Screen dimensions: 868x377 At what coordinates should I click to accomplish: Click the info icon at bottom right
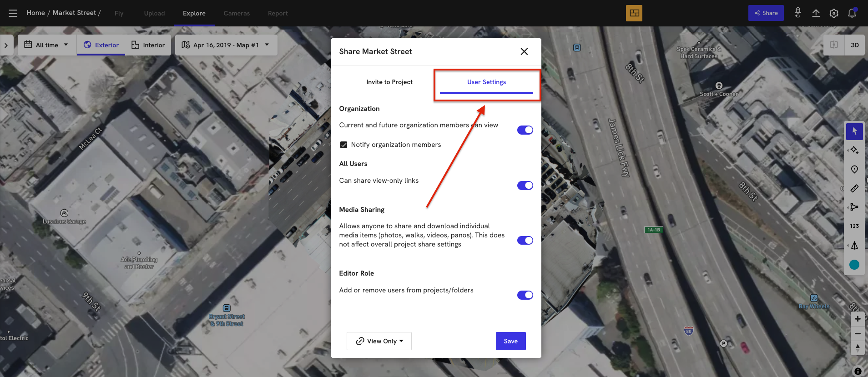coord(858,371)
